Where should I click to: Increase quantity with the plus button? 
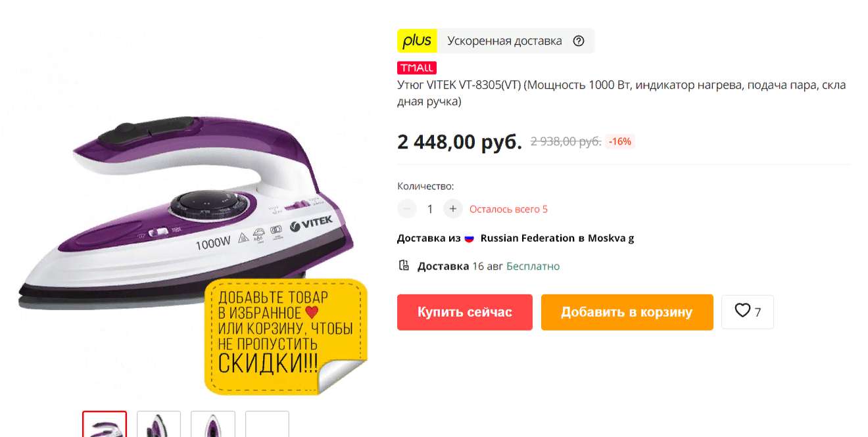(x=453, y=209)
